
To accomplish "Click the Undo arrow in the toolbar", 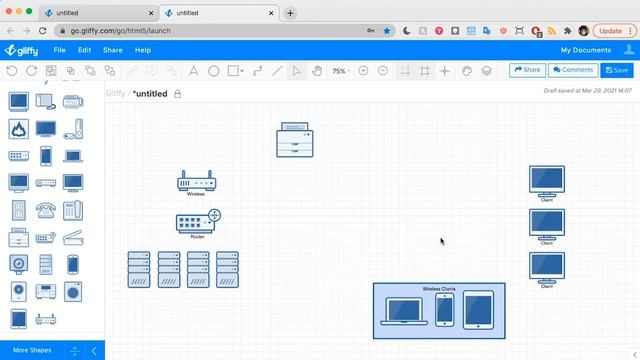I will click(12, 71).
